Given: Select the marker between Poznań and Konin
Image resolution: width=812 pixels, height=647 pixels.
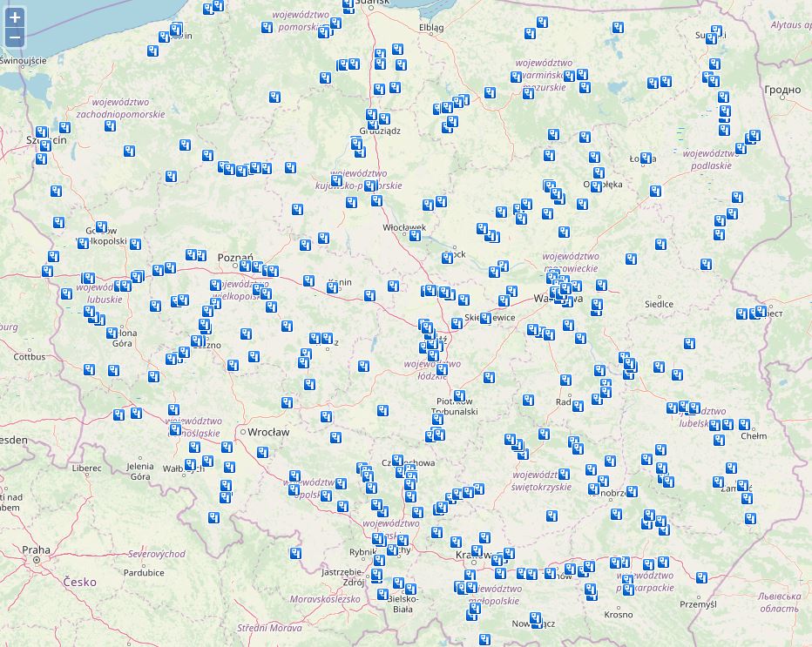Looking at the screenshot, I should click(308, 280).
